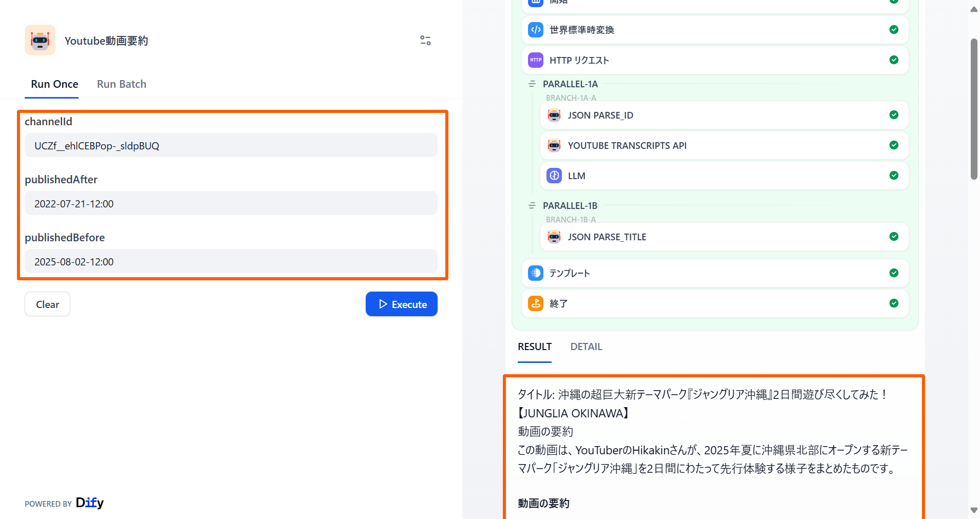The height and width of the screenshot is (519, 980).
Task: Select the RESULT tab
Action: (x=534, y=347)
